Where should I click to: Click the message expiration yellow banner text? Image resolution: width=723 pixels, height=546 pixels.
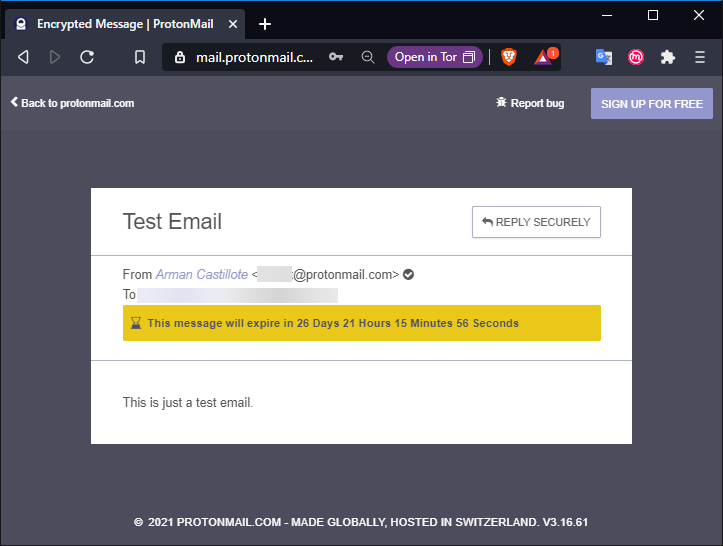pos(333,323)
